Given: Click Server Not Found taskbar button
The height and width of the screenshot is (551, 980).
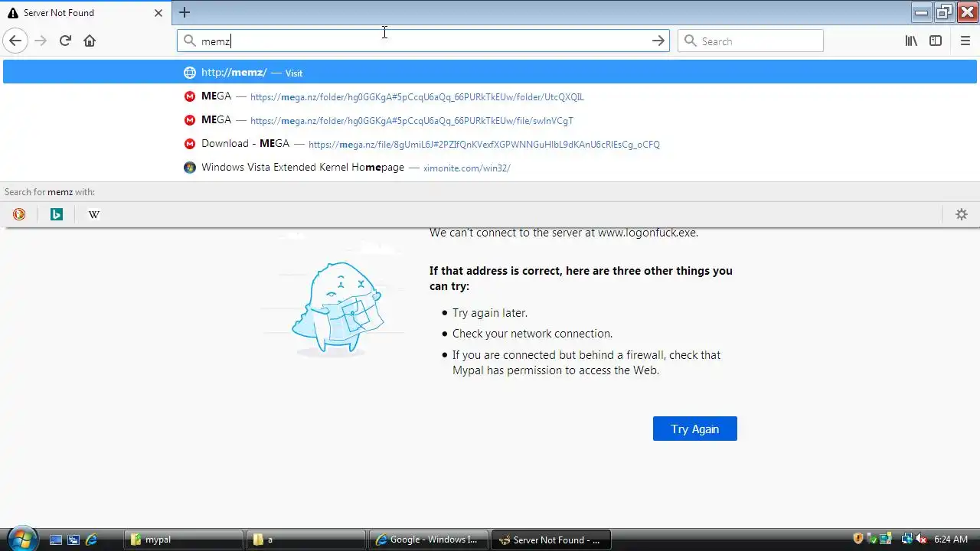Looking at the screenshot, I should (550, 540).
